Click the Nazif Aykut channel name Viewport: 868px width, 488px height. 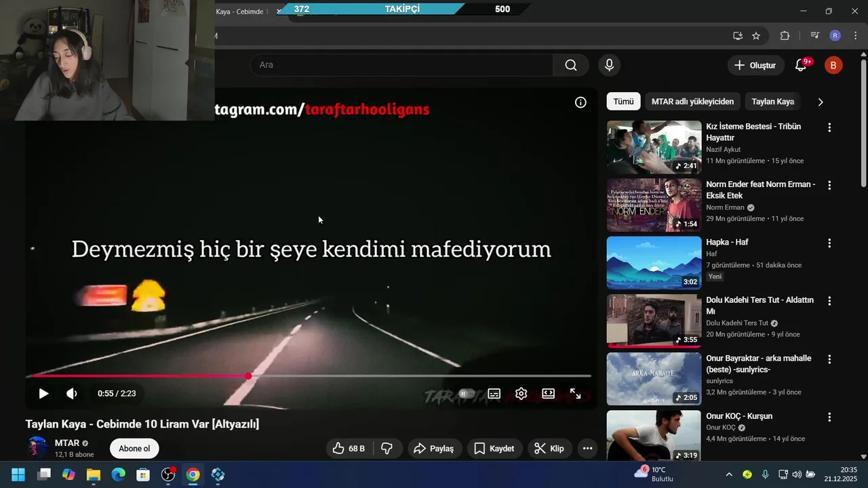coord(723,149)
